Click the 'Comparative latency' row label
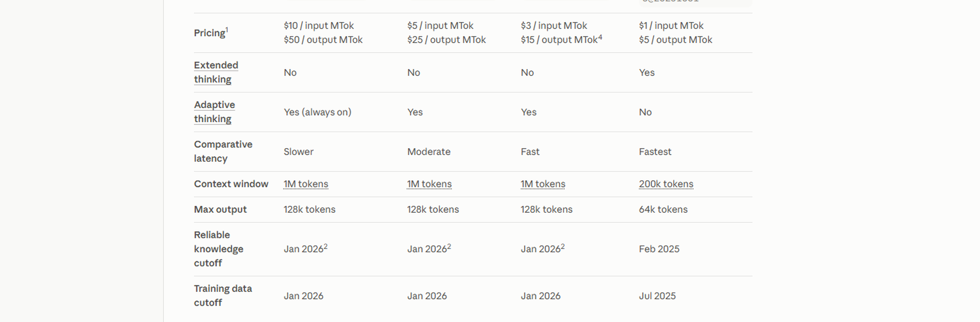980x322 pixels. (x=223, y=152)
